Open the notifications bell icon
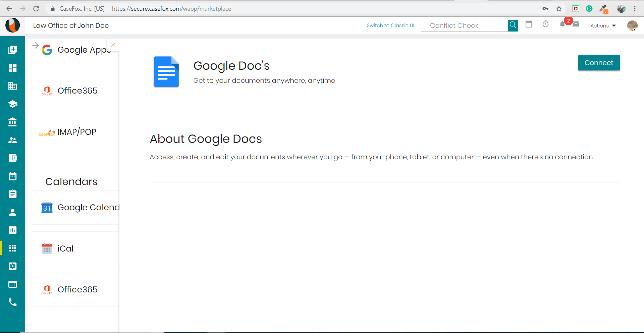Image resolution: width=644 pixels, height=333 pixels. (x=562, y=24)
